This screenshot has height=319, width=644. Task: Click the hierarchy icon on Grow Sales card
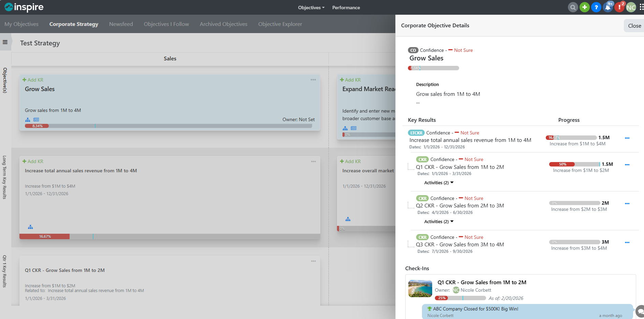(28, 120)
